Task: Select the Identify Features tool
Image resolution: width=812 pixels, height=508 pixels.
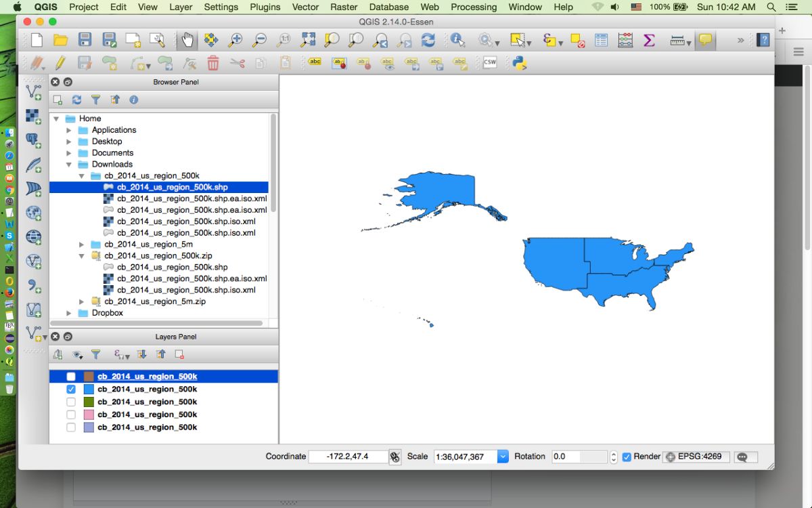Action: 458,40
